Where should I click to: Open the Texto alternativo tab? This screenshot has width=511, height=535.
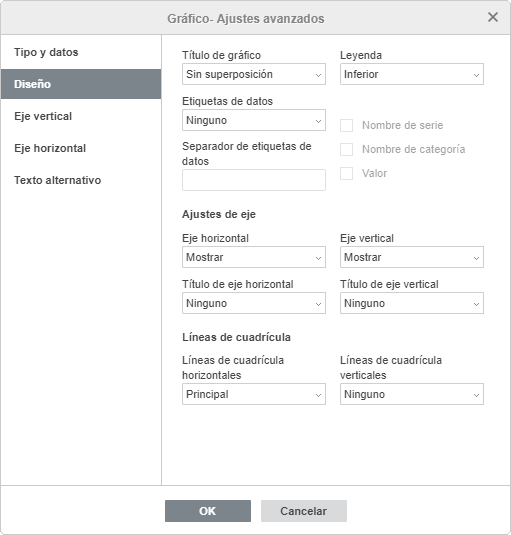coord(81,180)
